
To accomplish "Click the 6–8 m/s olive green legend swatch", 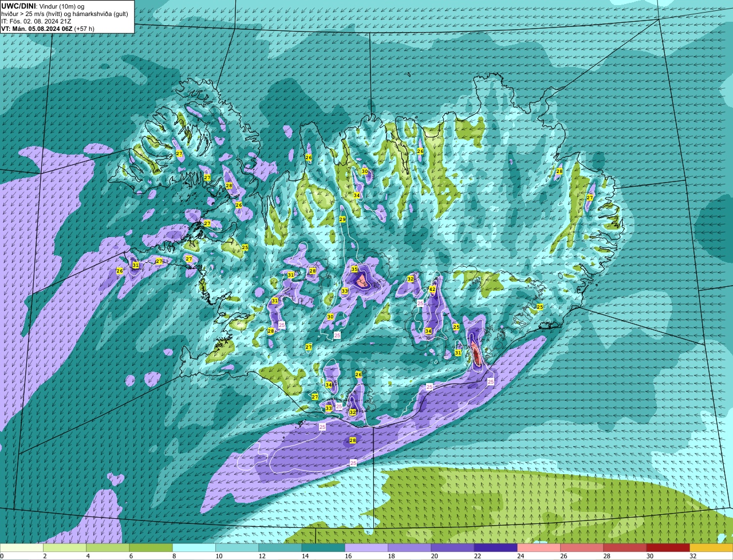I will click(x=151, y=548).
